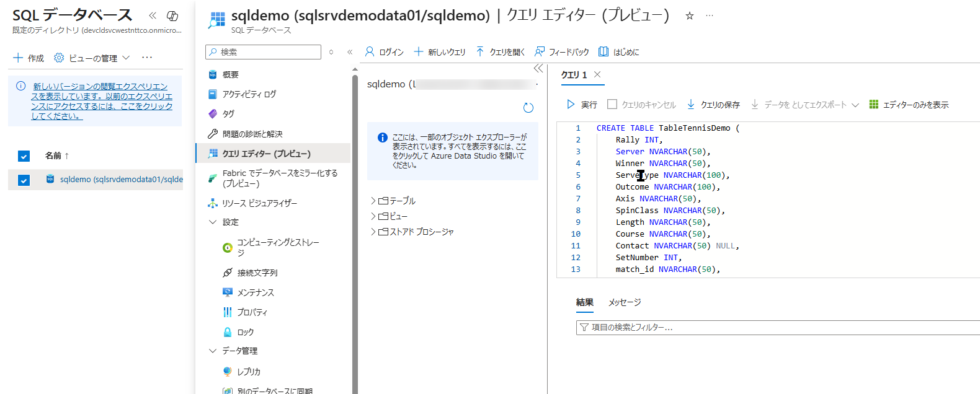Click the 項目の検索とフィルター input field

tap(775, 327)
